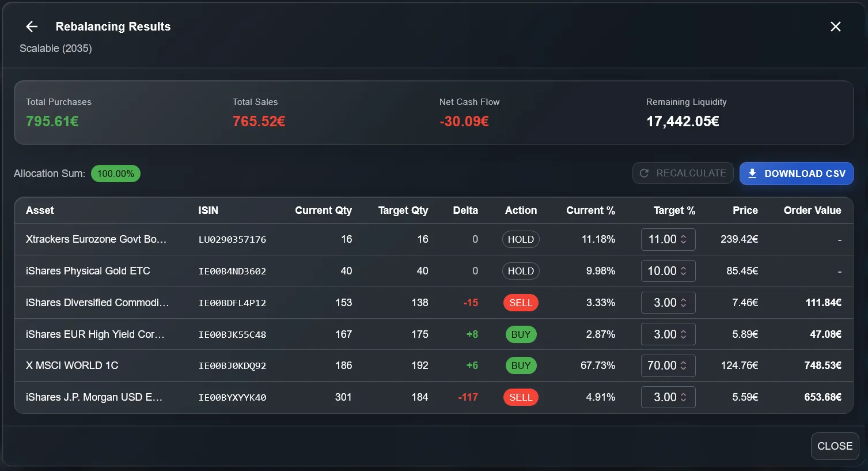Viewport: 868px width, 471px height.
Task: Click the back arrow icon
Action: (x=32, y=27)
